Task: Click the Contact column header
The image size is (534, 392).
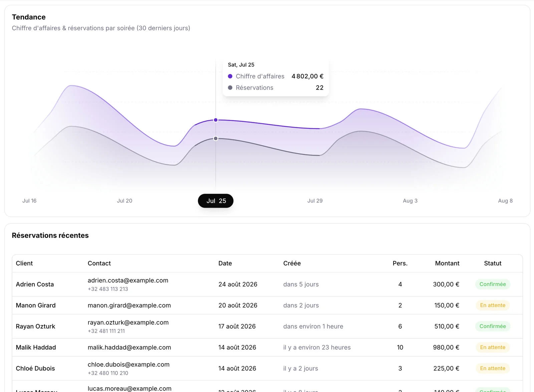Action: click(99, 263)
